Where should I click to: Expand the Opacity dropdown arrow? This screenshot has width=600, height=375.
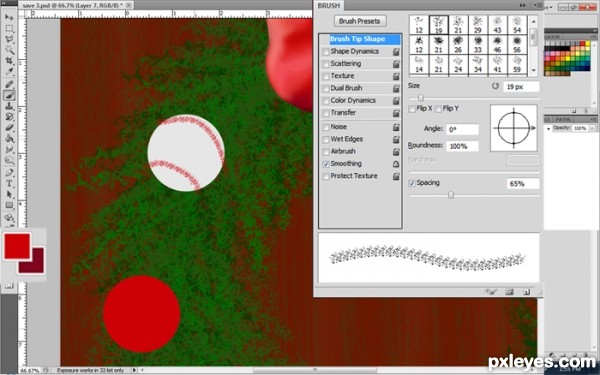592,128
